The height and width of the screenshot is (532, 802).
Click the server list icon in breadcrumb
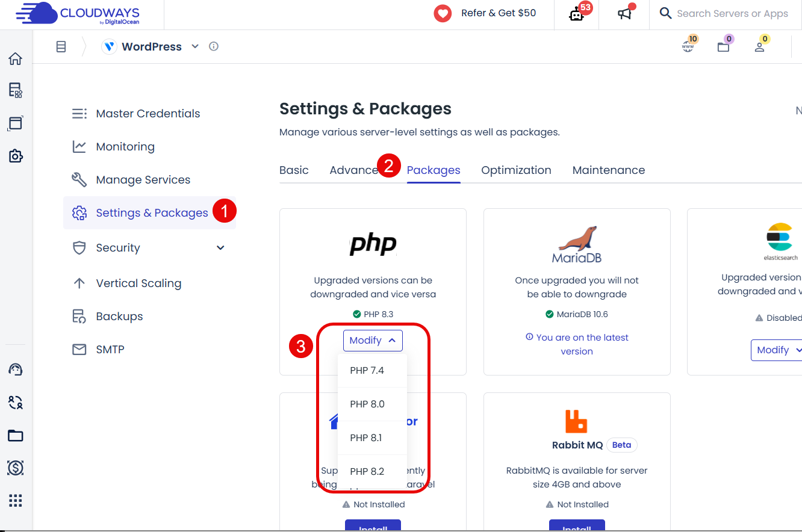[x=61, y=46]
